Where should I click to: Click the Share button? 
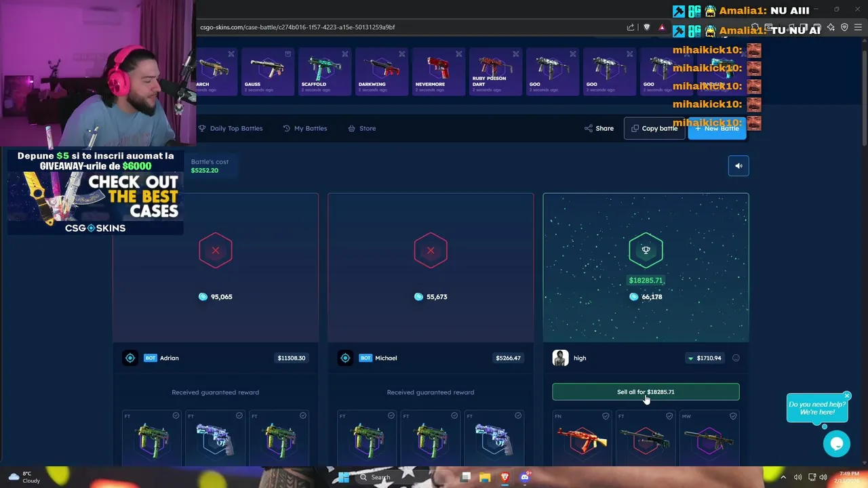599,128
